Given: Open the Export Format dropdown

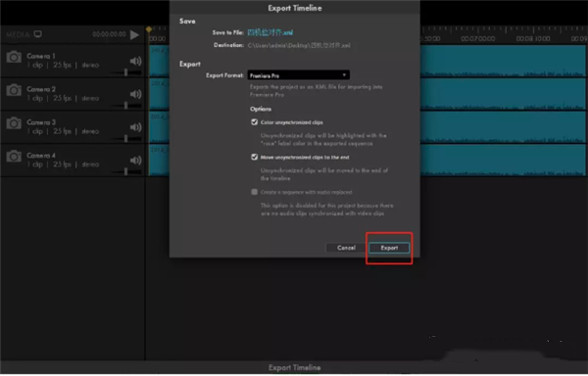Looking at the screenshot, I should pos(299,75).
